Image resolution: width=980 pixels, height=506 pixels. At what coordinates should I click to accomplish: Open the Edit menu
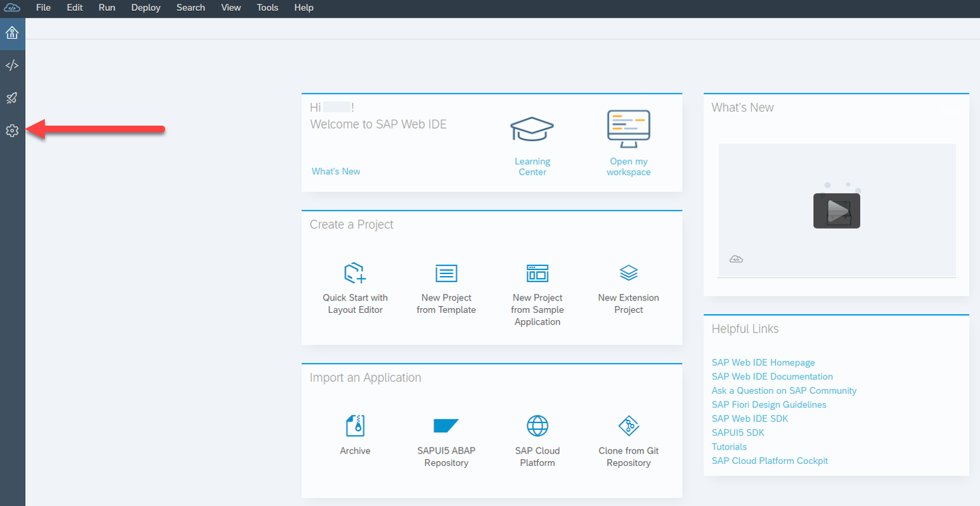click(75, 7)
